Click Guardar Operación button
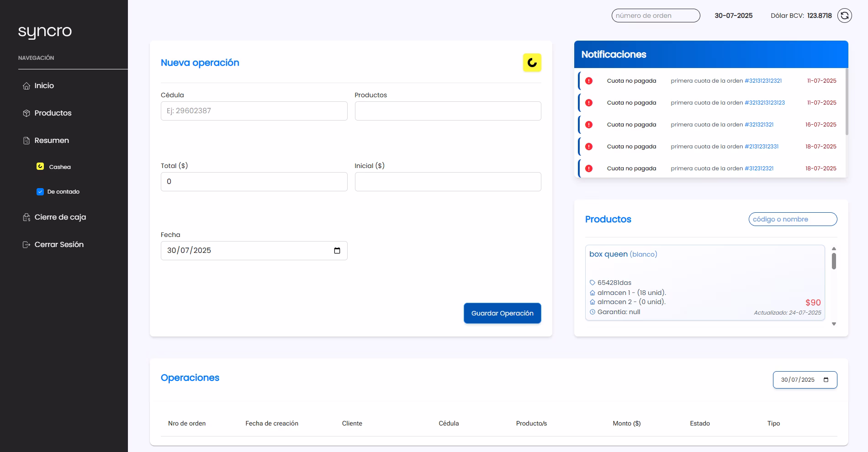This screenshot has height=452, width=868. [x=503, y=313]
